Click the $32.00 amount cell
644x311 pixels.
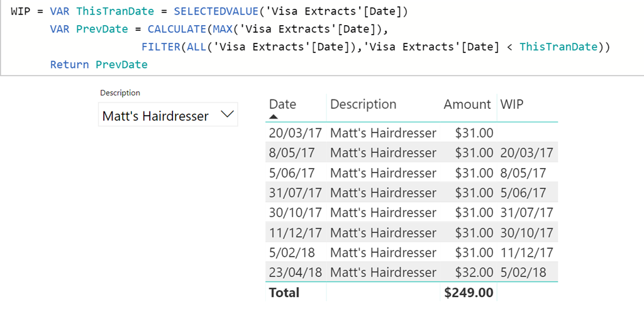pyautogui.click(x=475, y=273)
